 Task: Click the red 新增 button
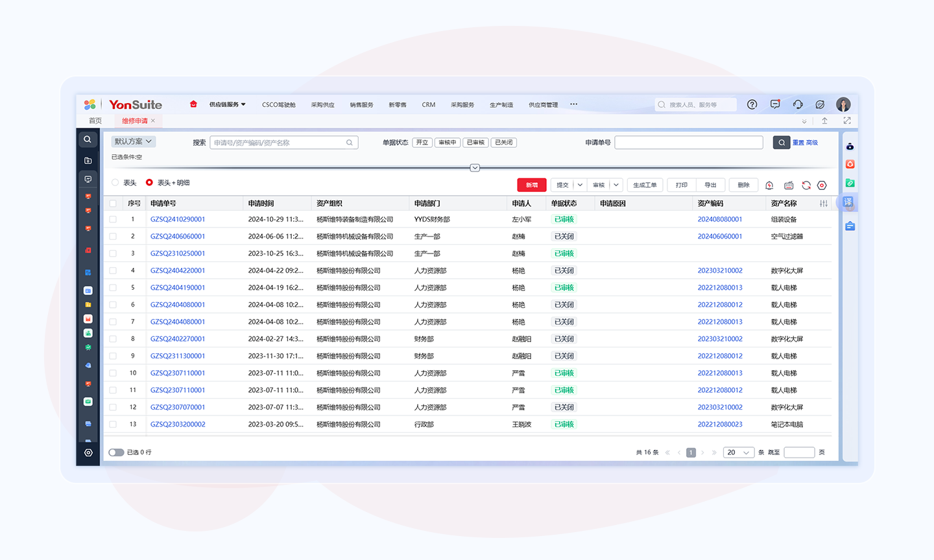531,185
